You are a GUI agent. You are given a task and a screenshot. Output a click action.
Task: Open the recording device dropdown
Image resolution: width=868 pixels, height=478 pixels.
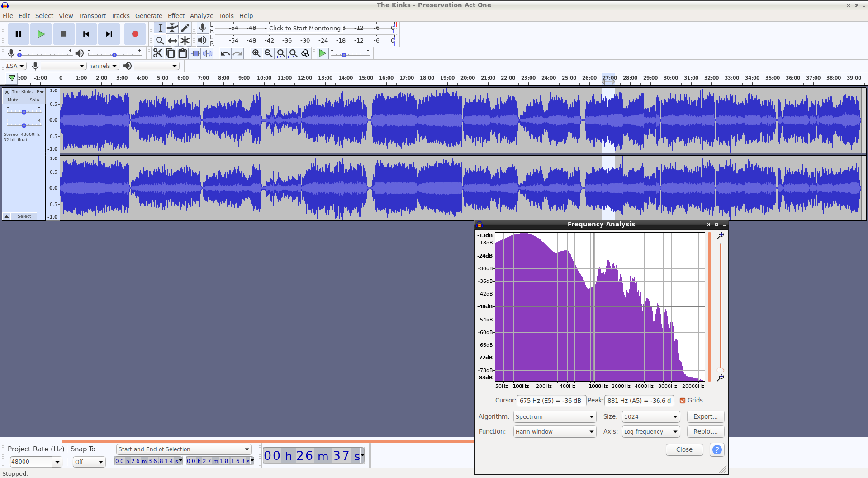tap(64, 66)
